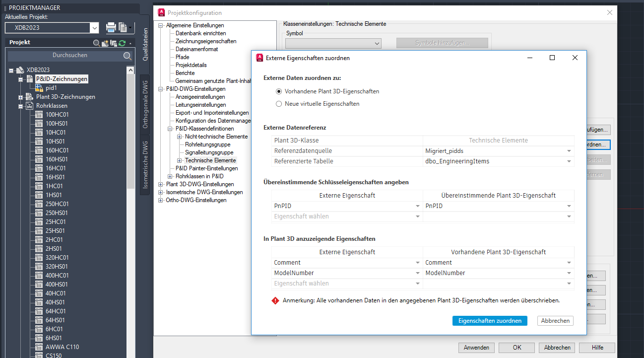Click the Plant 3D-Klasse Technische Elemente cell
Viewport: 644px width, 358px height.
pos(498,141)
